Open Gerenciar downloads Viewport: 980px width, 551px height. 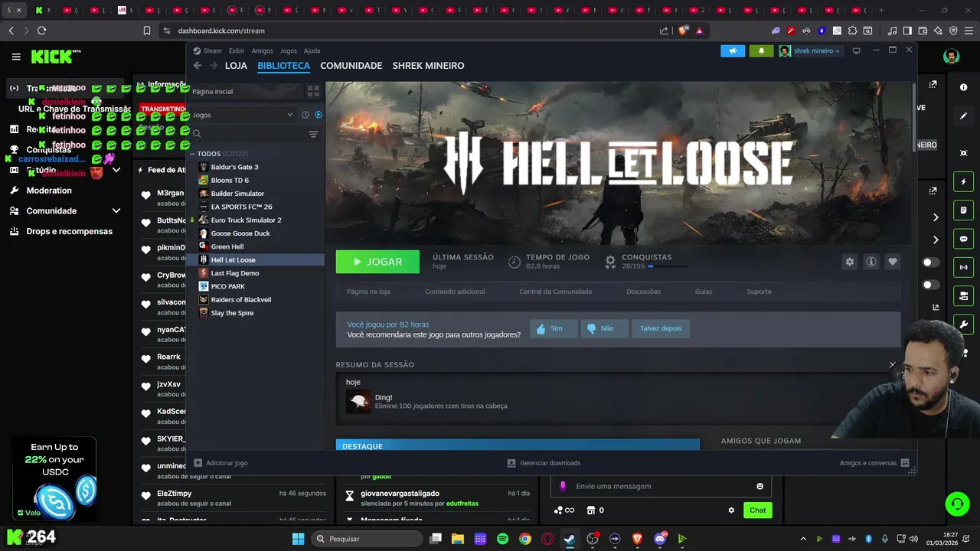point(544,463)
